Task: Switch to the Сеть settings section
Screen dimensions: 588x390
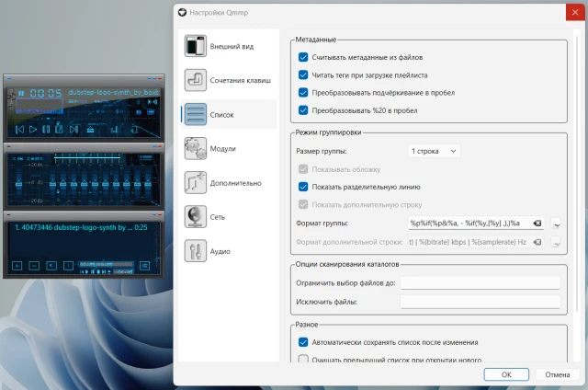Action: pos(228,217)
